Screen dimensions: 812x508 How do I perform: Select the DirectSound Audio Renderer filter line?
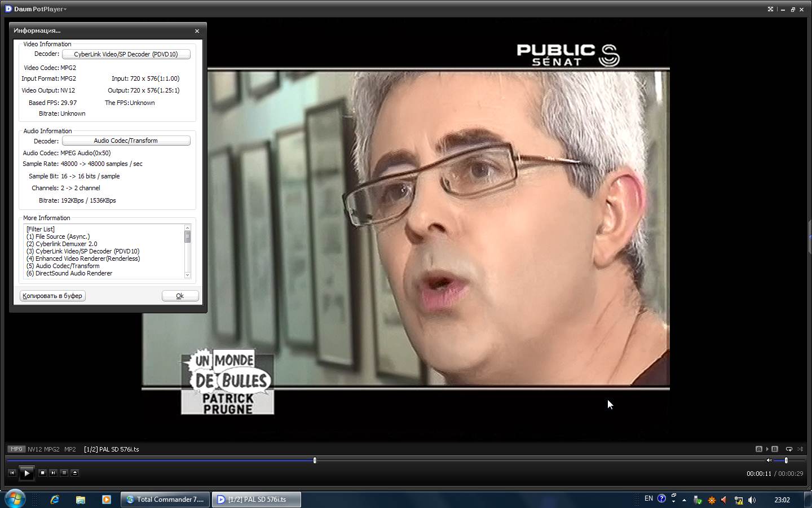[x=69, y=273]
